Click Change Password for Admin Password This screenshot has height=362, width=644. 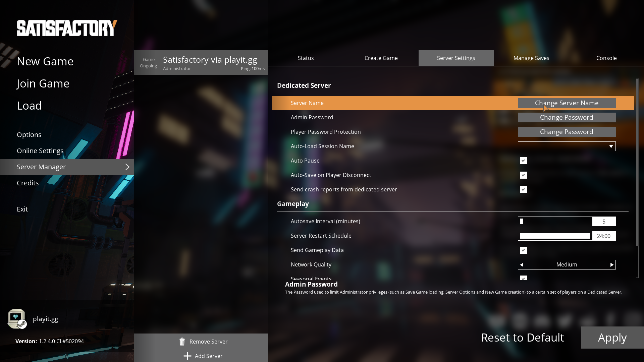[x=567, y=117]
